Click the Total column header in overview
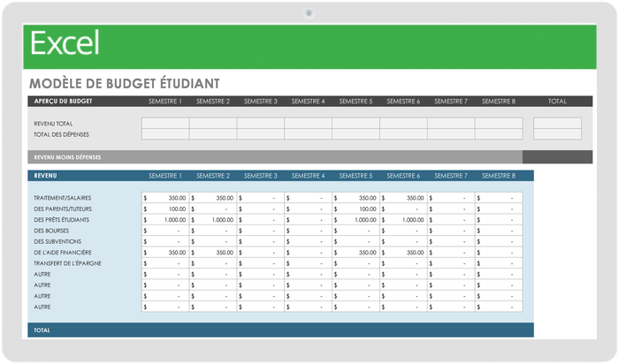619x364 pixels. pyautogui.click(x=557, y=102)
